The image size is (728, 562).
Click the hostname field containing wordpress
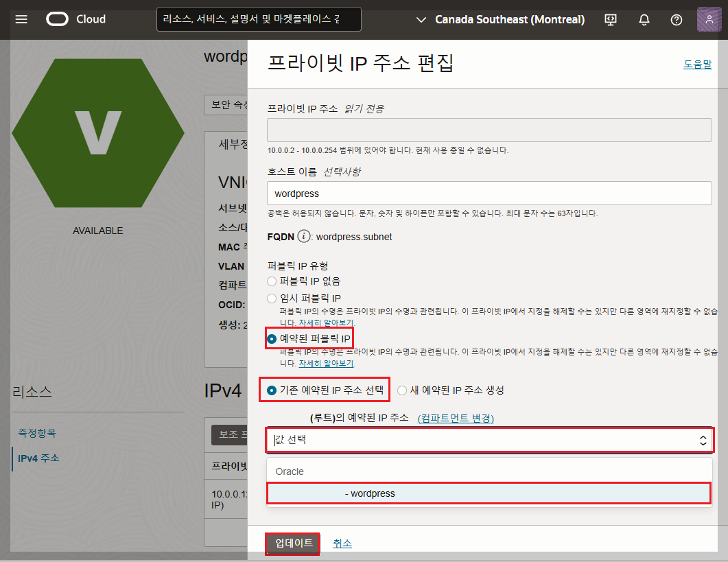point(489,194)
